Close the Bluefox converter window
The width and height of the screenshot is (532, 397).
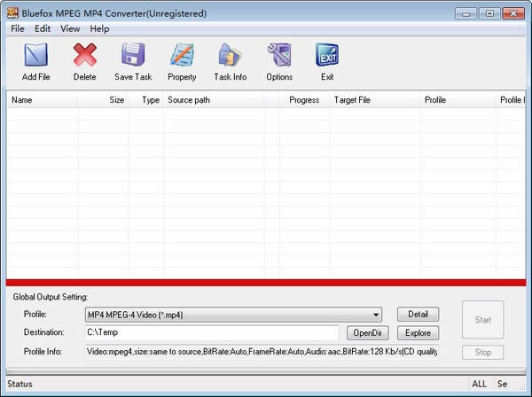coord(513,13)
